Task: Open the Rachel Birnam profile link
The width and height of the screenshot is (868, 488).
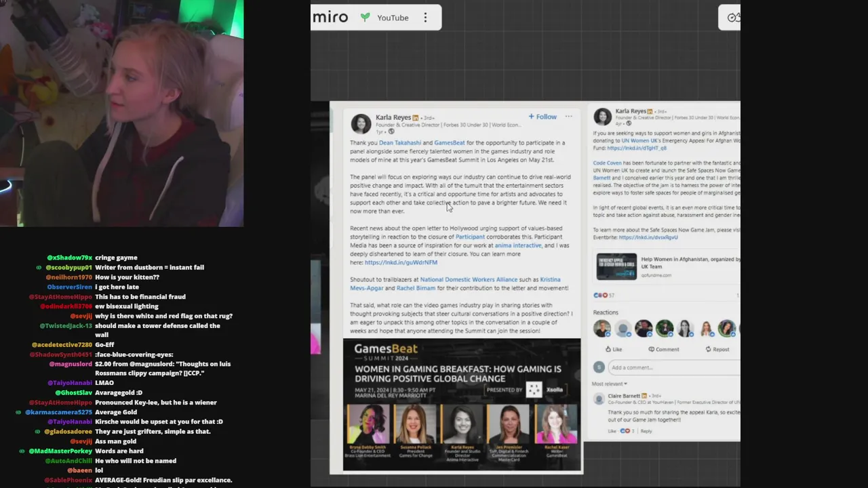Action: pos(416,288)
